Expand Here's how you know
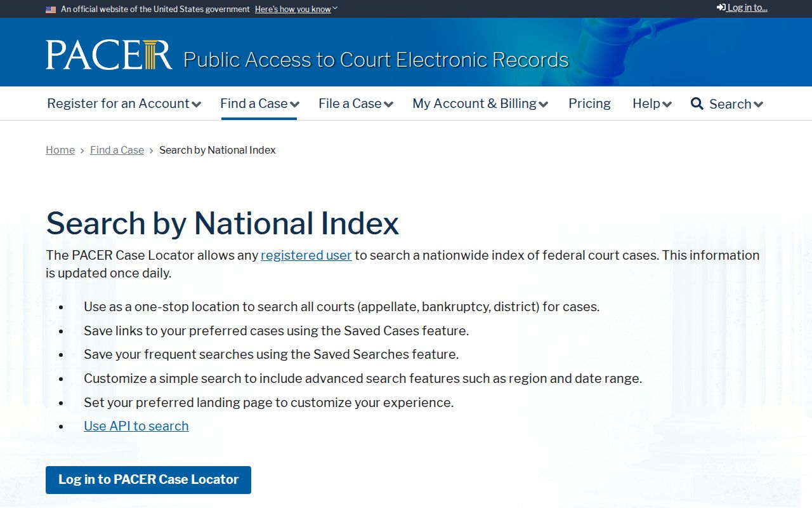812x508 pixels. tap(296, 10)
